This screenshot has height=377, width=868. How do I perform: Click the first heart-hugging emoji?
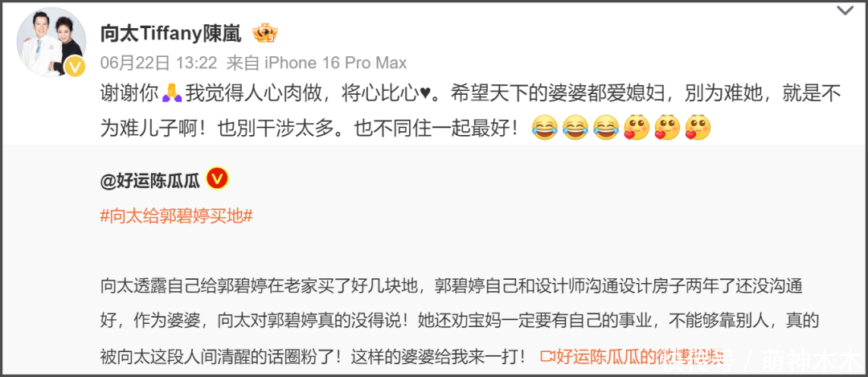point(636,129)
